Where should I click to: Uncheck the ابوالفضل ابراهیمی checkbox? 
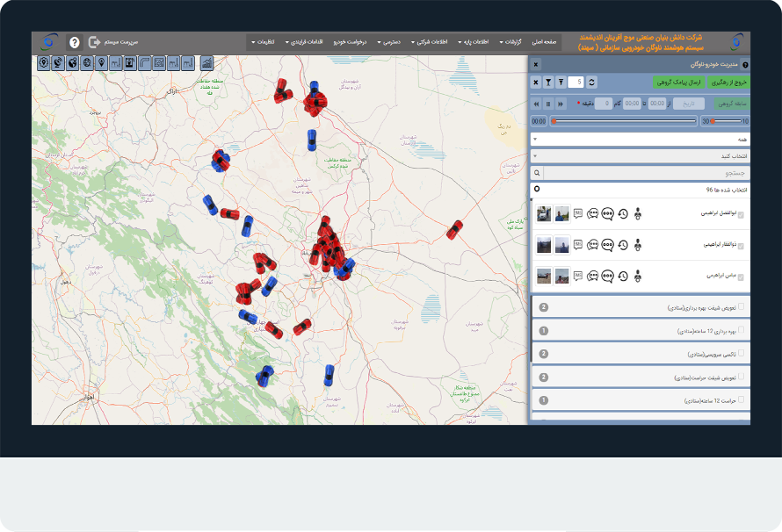click(741, 214)
